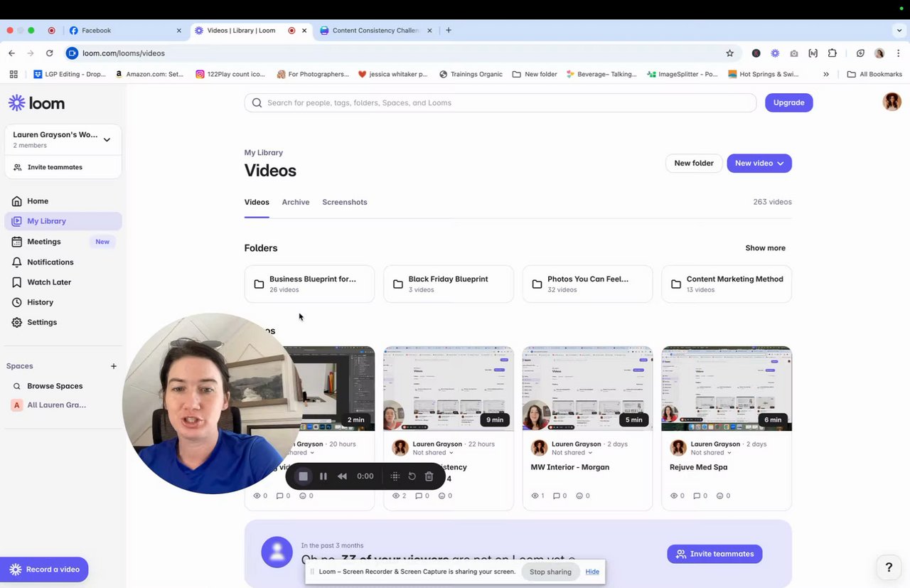This screenshot has width=910, height=588.
Task: Rewind the Loom recording
Action: 342,476
